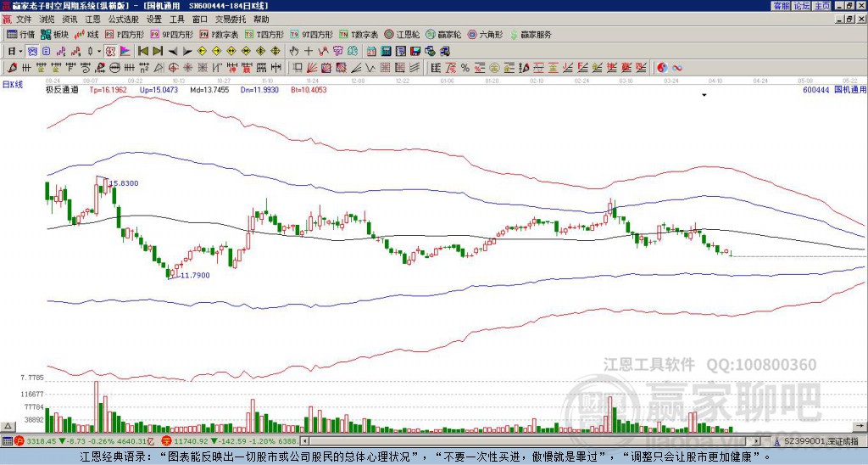Click the black right arrow icon

click(x=187, y=51)
